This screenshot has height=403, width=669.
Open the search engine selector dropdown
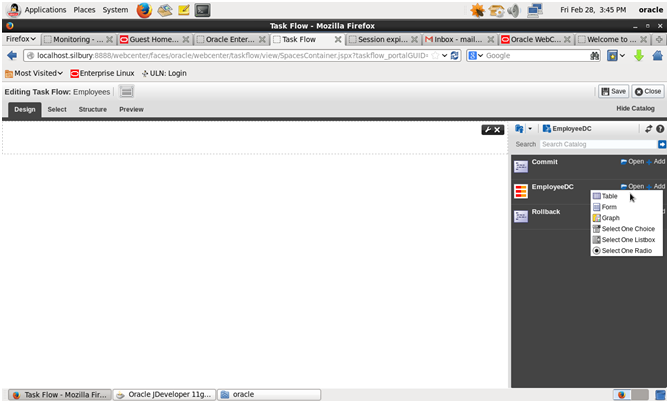pos(476,55)
